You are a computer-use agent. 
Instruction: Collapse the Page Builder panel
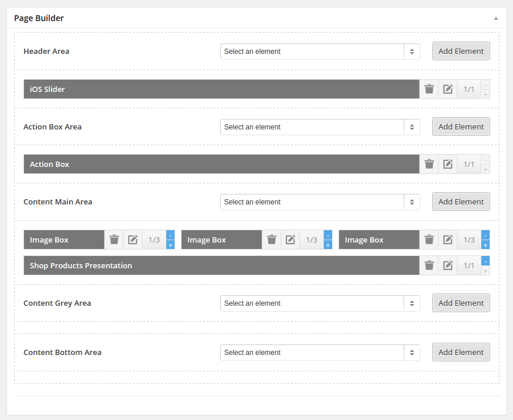pyautogui.click(x=496, y=18)
